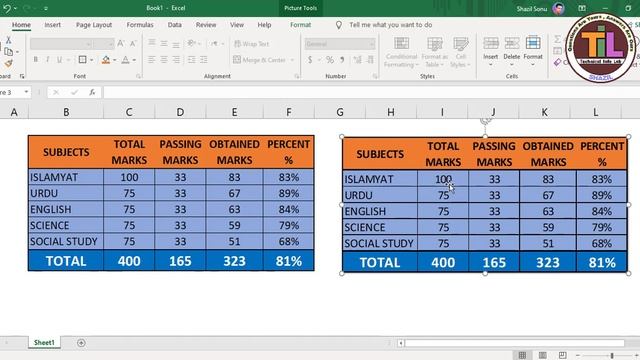Click the Cut scissors icon

8,40
